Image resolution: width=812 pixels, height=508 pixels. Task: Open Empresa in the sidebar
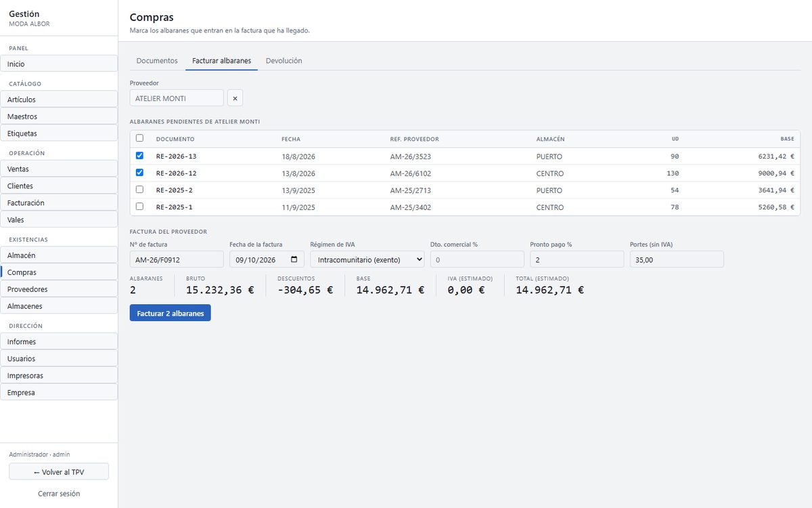coord(59,392)
